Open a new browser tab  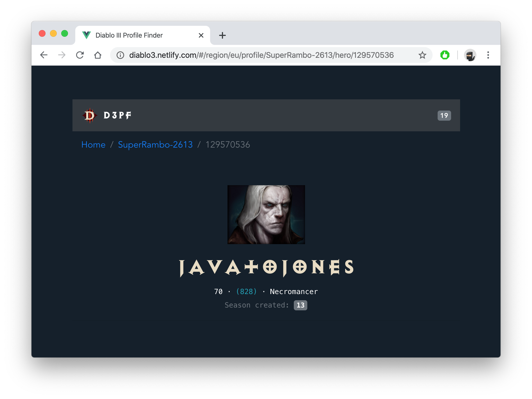[x=222, y=35]
